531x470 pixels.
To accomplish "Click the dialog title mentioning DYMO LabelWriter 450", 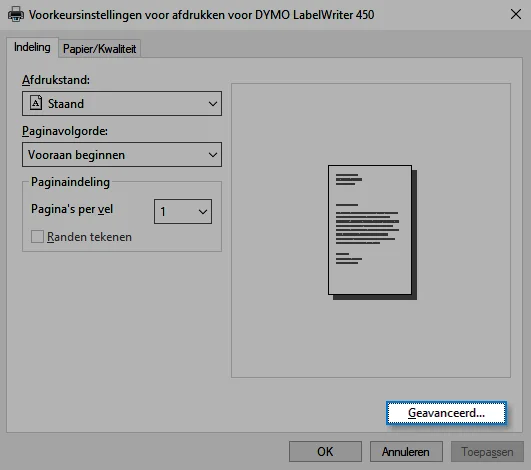I will pyautogui.click(x=201, y=15).
